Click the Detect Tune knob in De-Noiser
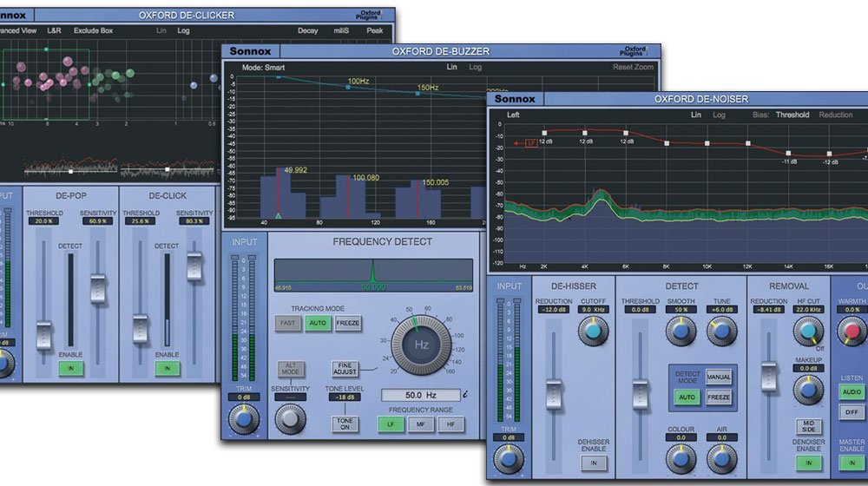868x486 pixels. [722, 332]
